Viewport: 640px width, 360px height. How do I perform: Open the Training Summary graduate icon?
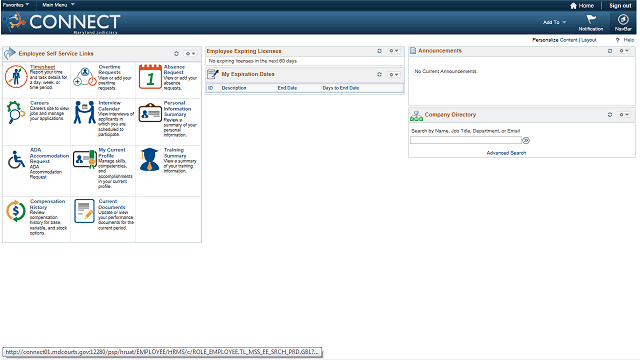[x=149, y=159]
